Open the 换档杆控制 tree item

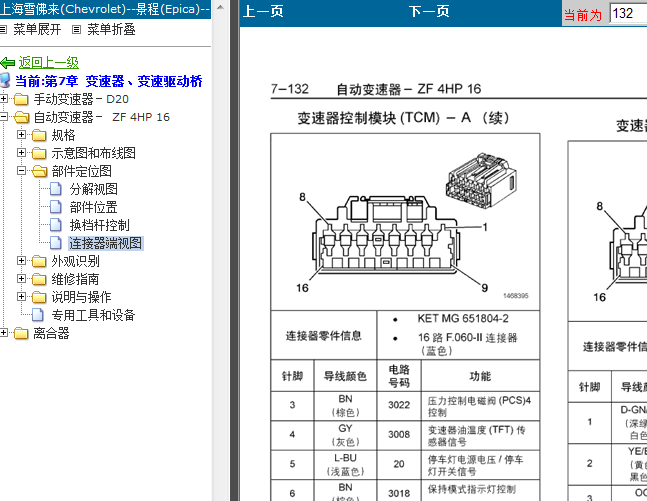pyautogui.click(x=99, y=225)
